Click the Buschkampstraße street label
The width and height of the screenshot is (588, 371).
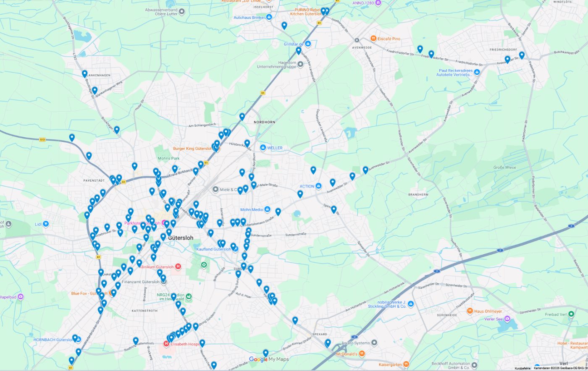click(567, 53)
